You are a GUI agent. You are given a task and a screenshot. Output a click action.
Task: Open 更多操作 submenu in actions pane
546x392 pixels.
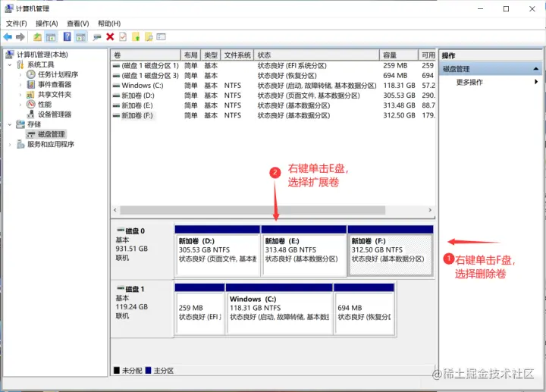click(x=469, y=82)
